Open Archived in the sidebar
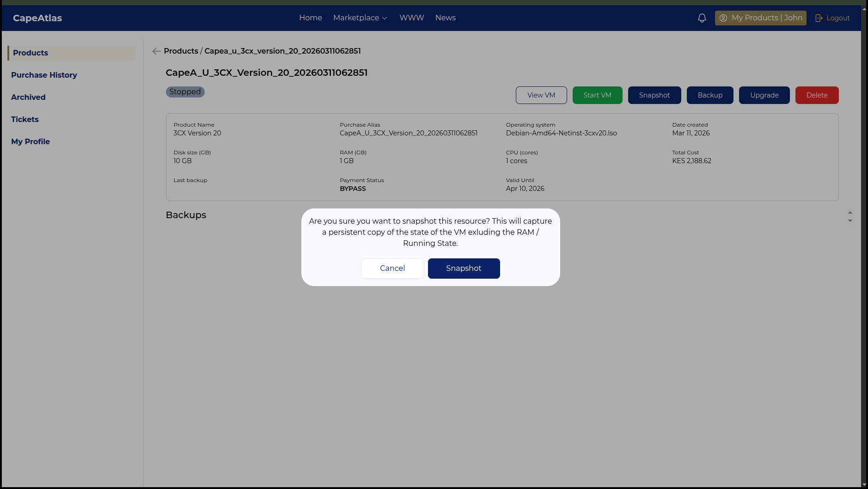 coord(28,97)
